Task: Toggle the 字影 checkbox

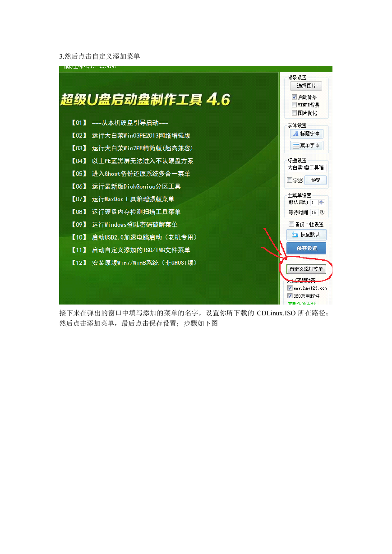Action: pyautogui.click(x=290, y=180)
